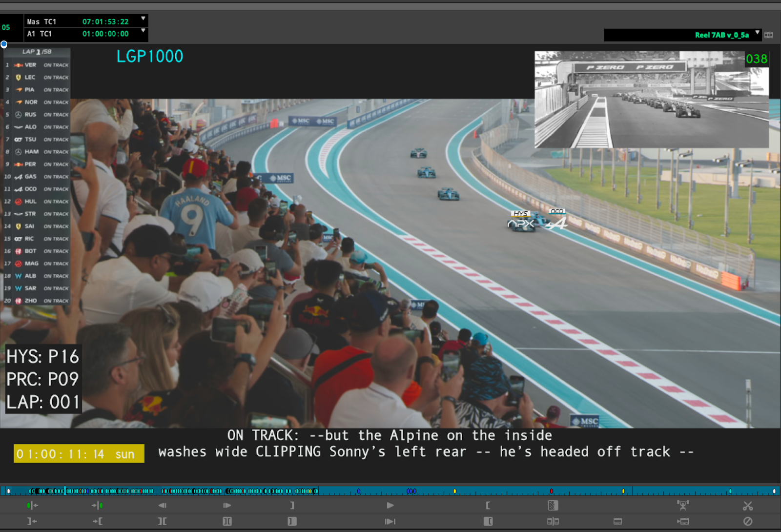Click the Go to In icon
The width and height of the screenshot is (781, 532).
click(x=32, y=521)
